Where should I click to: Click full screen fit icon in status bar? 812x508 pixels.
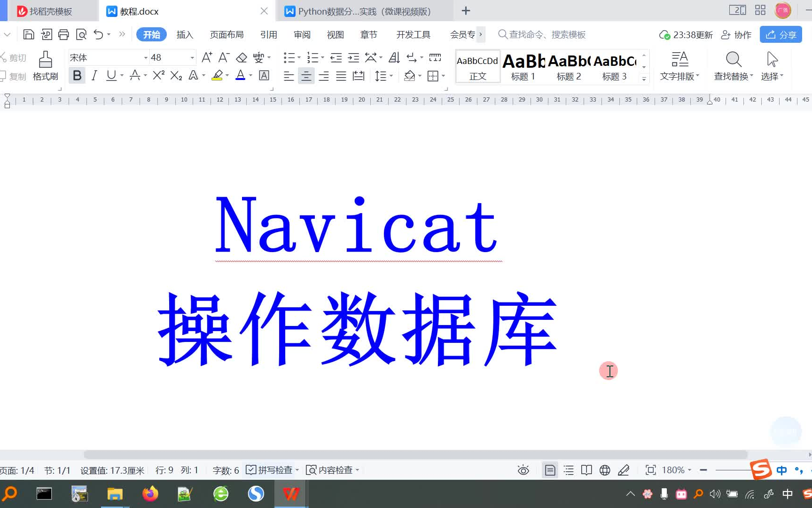[x=651, y=470]
